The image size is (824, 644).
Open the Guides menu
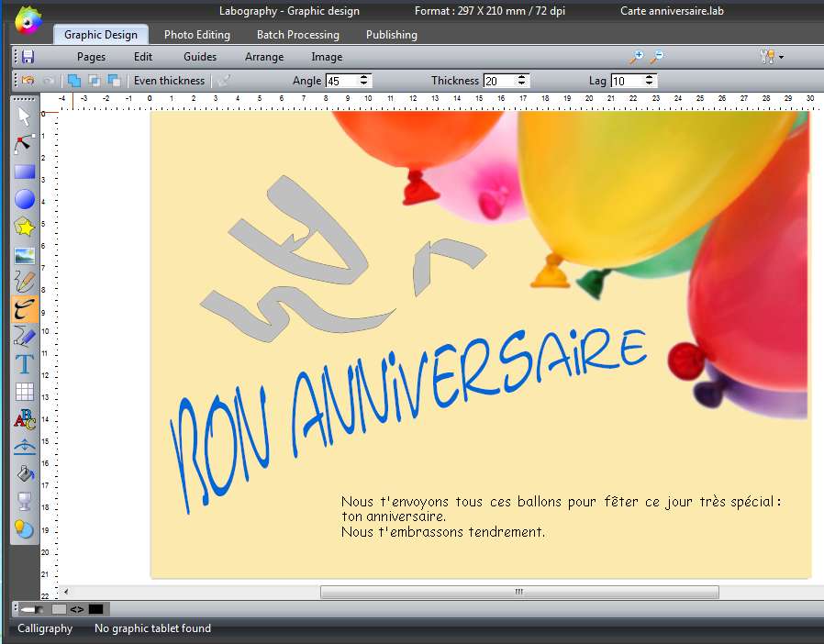pos(200,57)
